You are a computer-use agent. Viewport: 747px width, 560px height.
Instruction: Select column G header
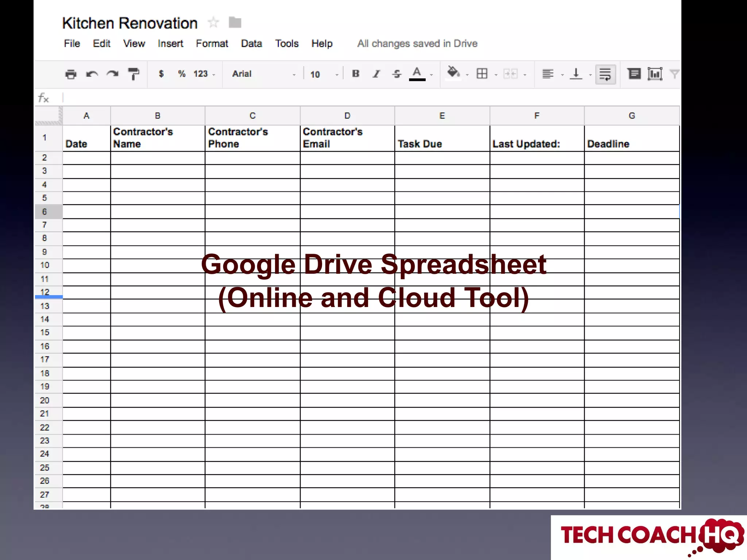tap(632, 116)
